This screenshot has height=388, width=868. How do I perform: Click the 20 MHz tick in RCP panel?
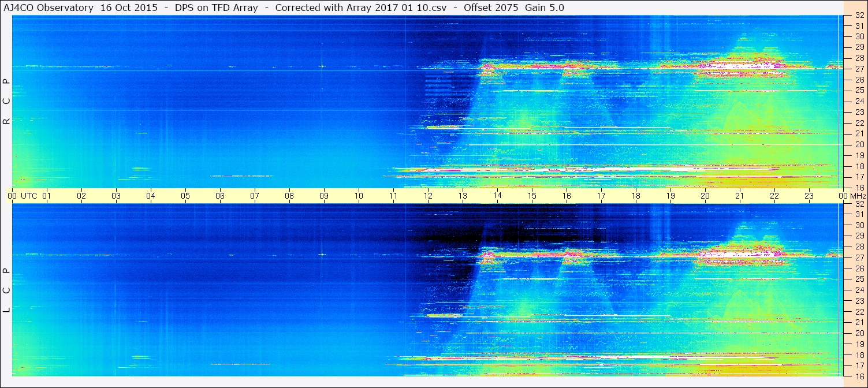859,144
